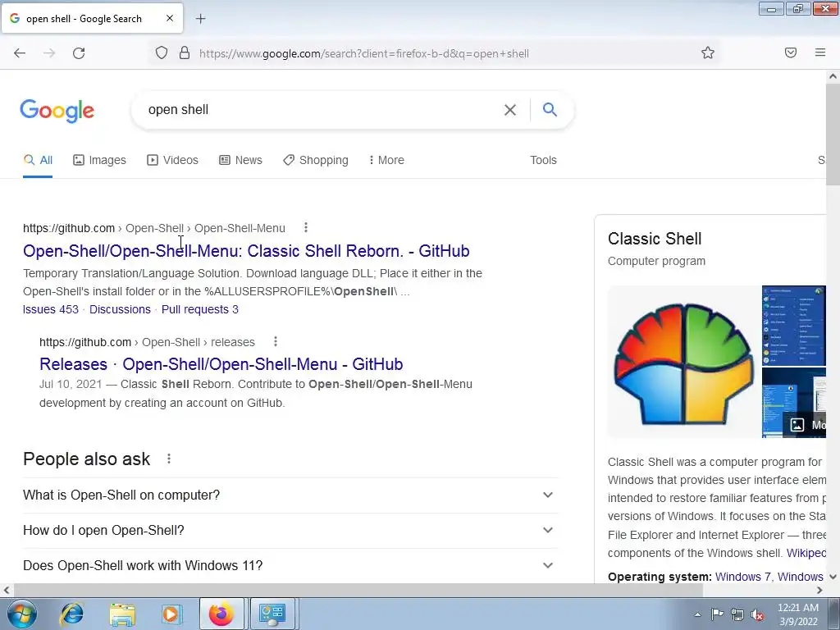
Task: Select the All results tab
Action: (38, 160)
